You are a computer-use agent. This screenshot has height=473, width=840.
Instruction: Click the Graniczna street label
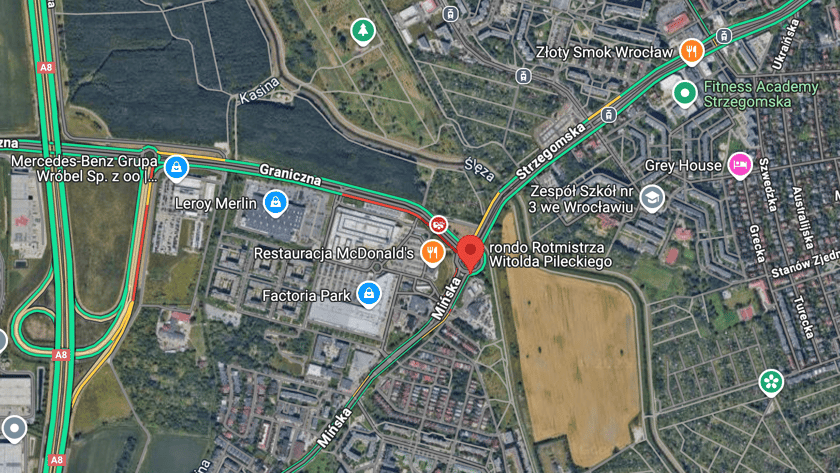pyautogui.click(x=290, y=175)
